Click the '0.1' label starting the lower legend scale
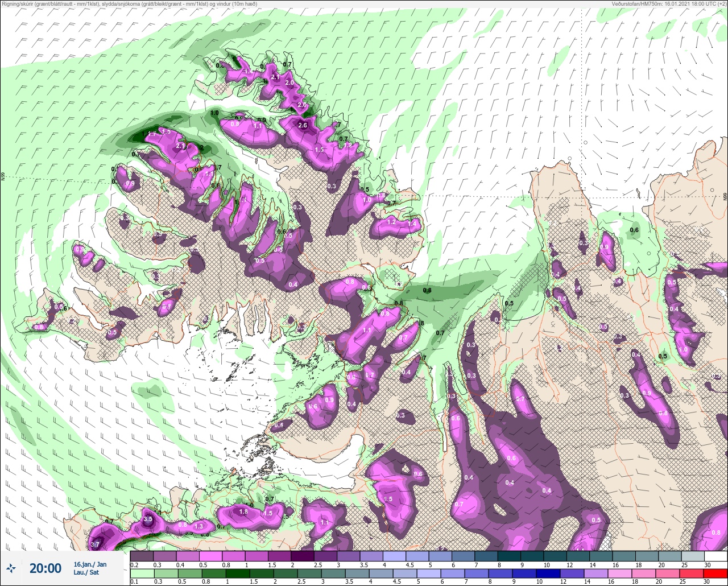This screenshot has height=586, width=728. coord(134,581)
